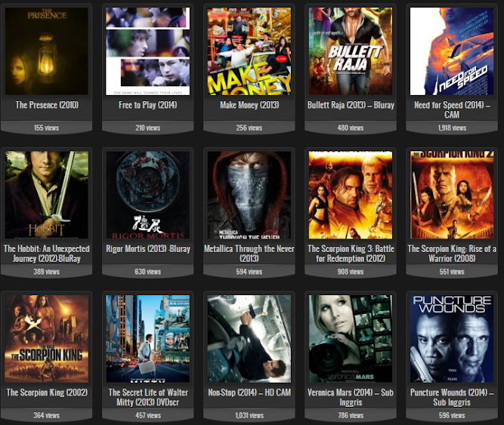Open Scorpion King 3 poster thumbnail

(x=351, y=195)
